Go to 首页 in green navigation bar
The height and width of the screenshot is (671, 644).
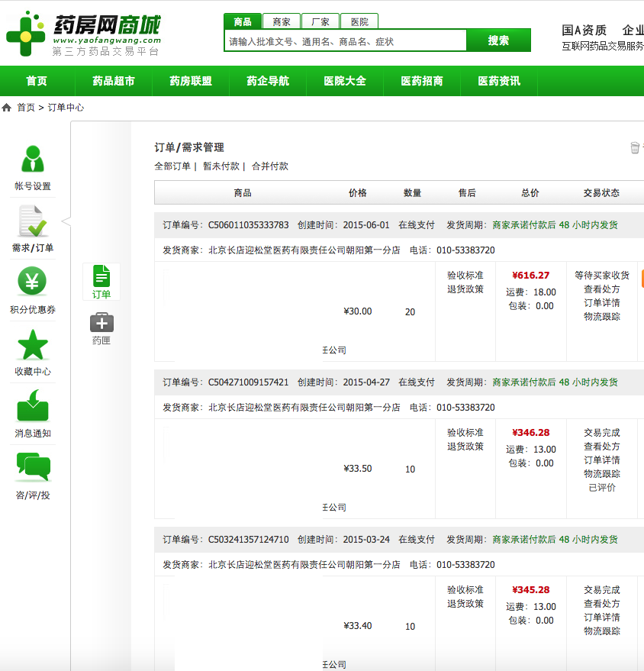coord(37,81)
